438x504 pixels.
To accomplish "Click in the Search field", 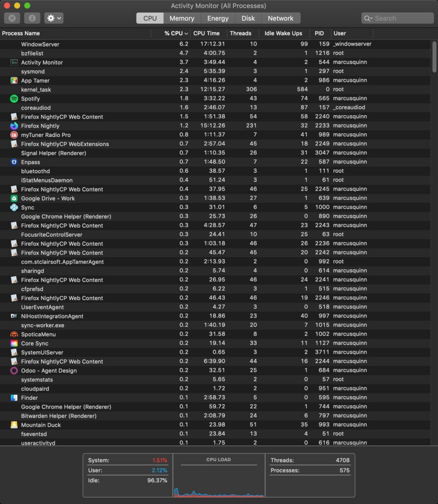I will 398,18.
